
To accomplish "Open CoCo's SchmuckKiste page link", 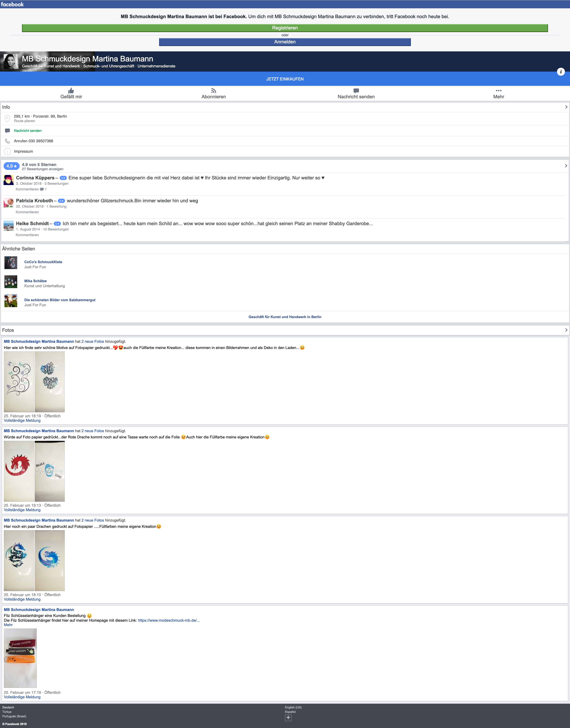I will tap(43, 262).
